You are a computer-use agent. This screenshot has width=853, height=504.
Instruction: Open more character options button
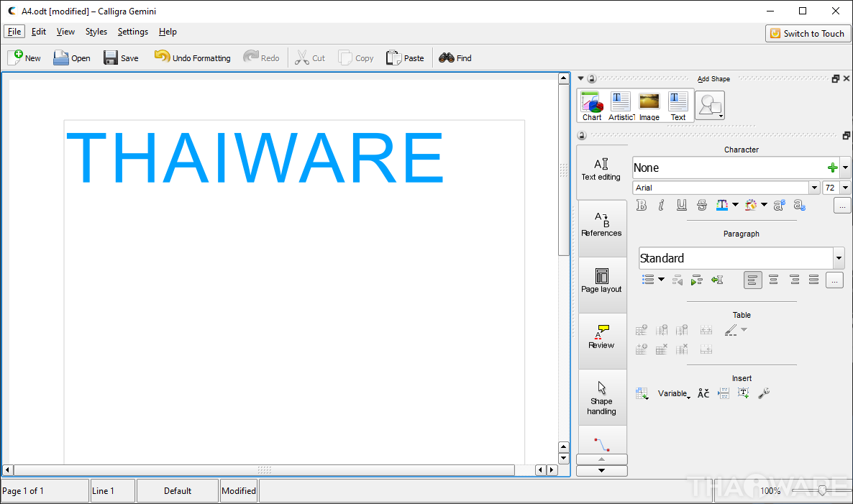(841, 206)
